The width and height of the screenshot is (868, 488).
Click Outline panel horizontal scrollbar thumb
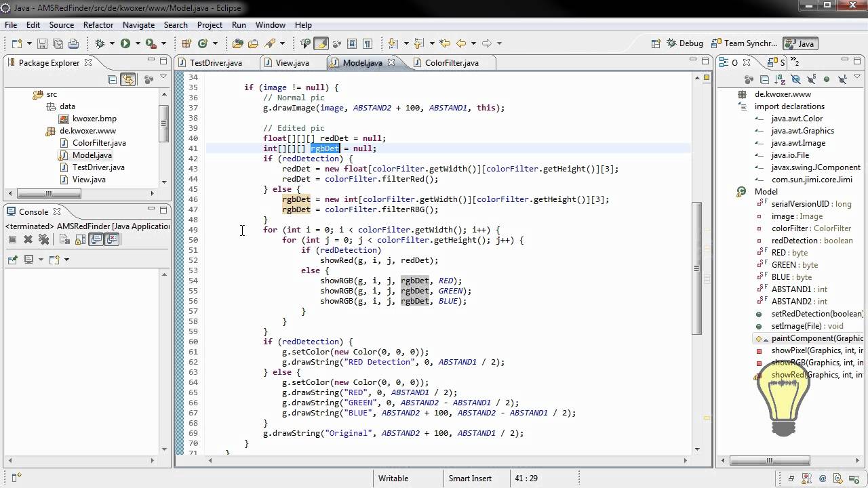point(770,461)
